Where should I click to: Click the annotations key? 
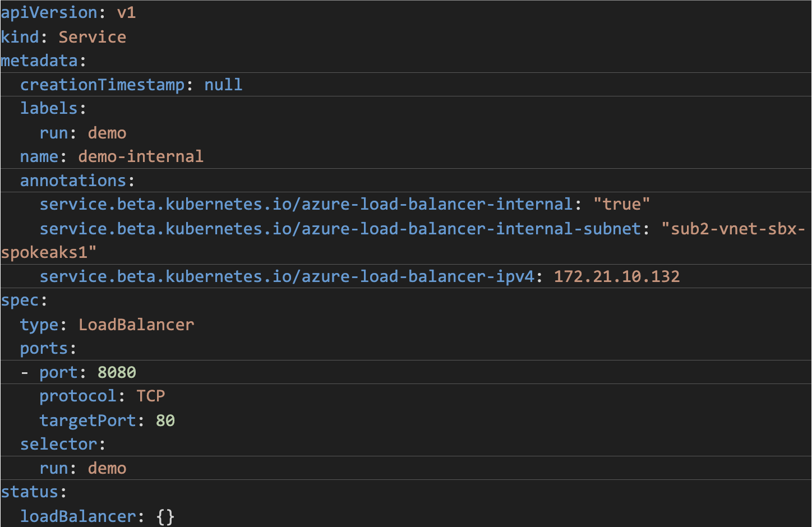point(75,181)
